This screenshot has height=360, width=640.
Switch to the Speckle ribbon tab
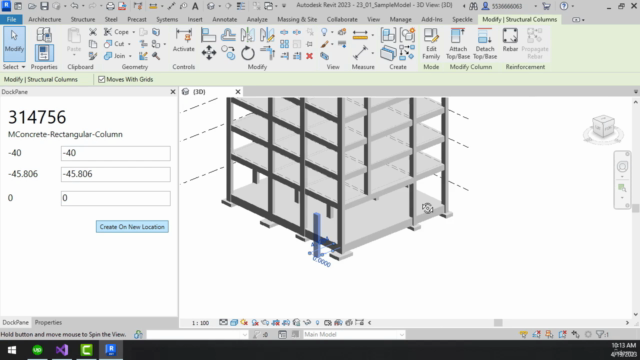pyautogui.click(x=462, y=19)
